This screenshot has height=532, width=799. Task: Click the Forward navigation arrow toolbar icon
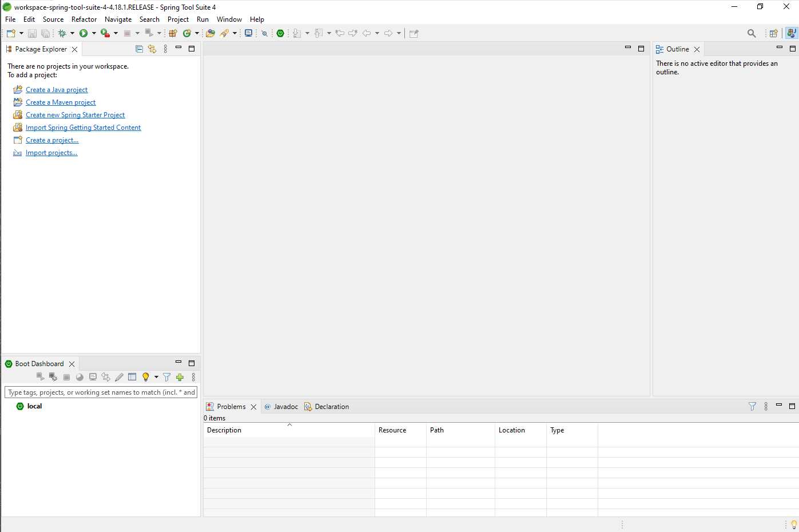pyautogui.click(x=388, y=33)
